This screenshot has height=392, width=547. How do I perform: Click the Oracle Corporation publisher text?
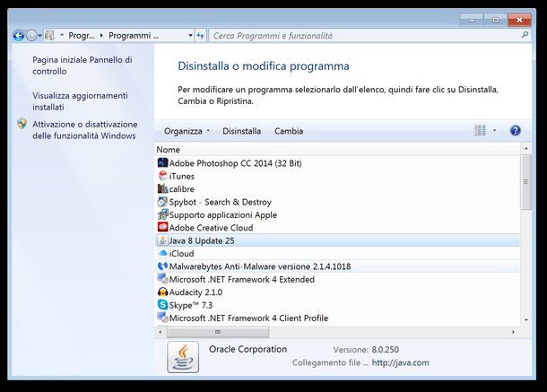pos(247,349)
